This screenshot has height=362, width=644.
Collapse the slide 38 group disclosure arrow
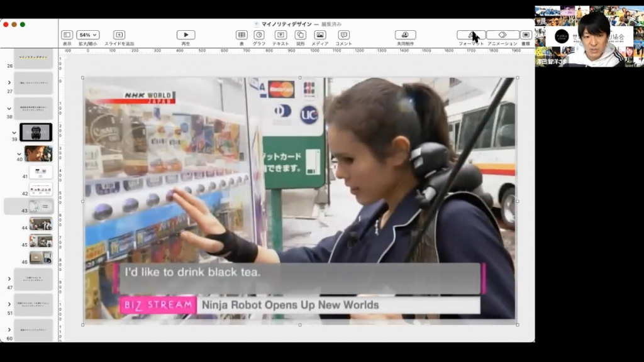9,108
